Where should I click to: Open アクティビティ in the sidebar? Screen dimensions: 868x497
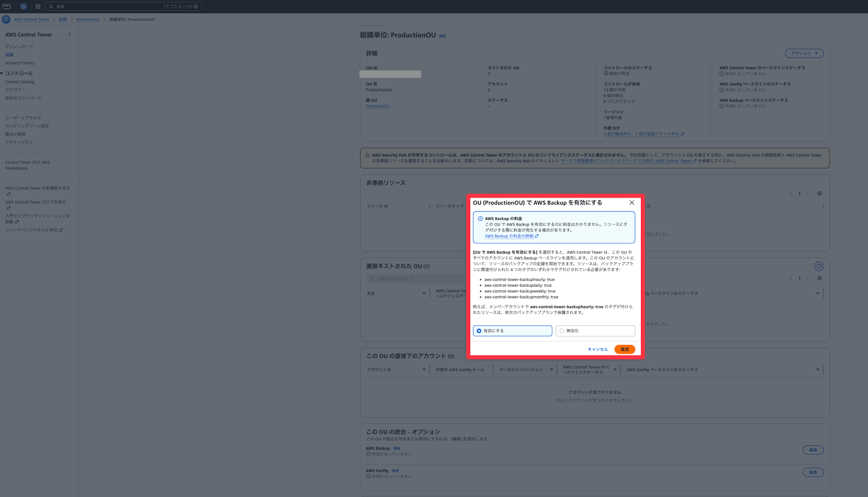pos(19,142)
